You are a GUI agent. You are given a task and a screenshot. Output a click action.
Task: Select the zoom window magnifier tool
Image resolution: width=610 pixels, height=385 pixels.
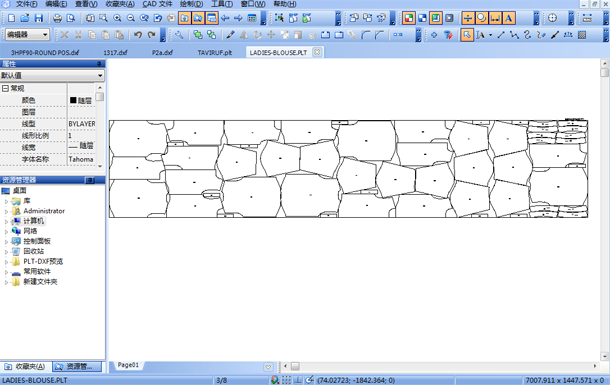point(103,18)
